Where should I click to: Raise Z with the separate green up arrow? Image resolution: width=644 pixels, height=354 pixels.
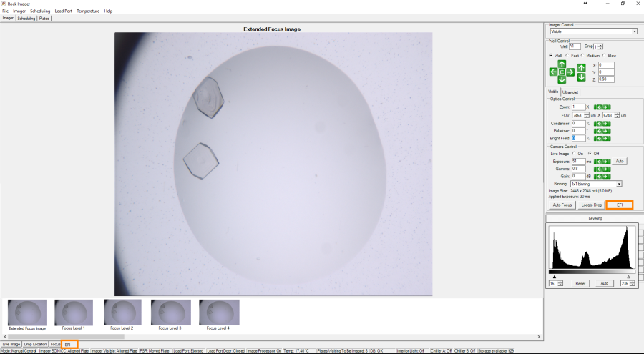(581, 67)
